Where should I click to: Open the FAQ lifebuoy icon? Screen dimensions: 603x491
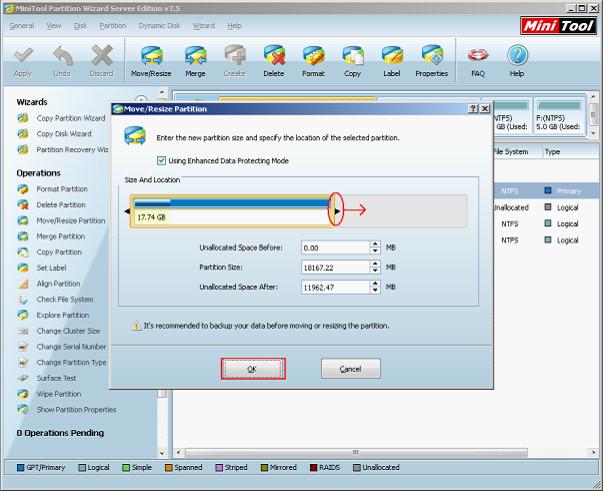pos(478,55)
